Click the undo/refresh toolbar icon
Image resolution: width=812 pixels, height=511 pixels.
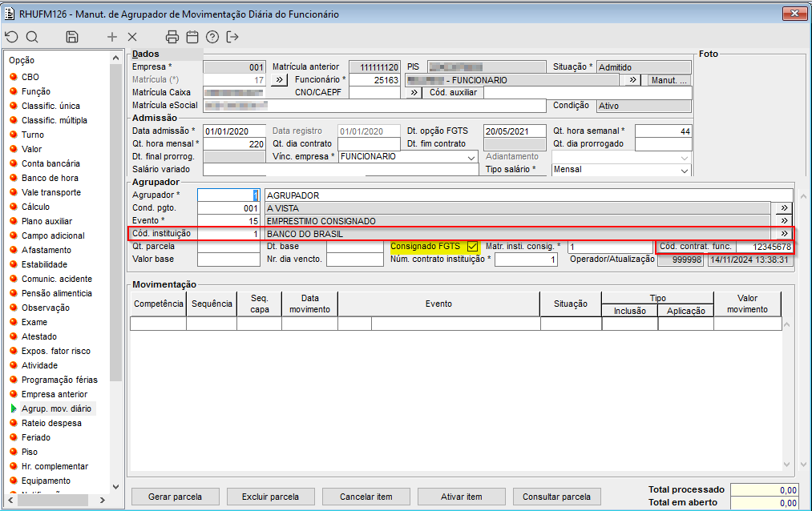[11, 37]
